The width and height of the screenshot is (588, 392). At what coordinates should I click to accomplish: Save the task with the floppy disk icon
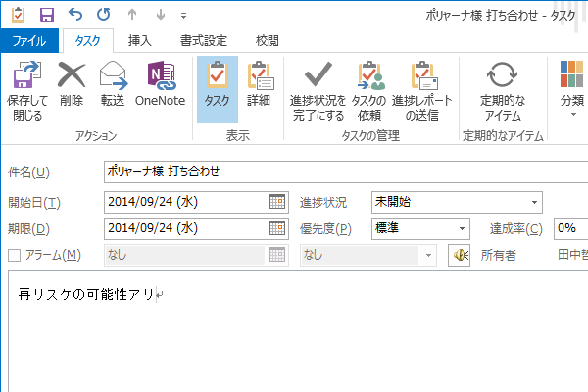pyautogui.click(x=47, y=15)
